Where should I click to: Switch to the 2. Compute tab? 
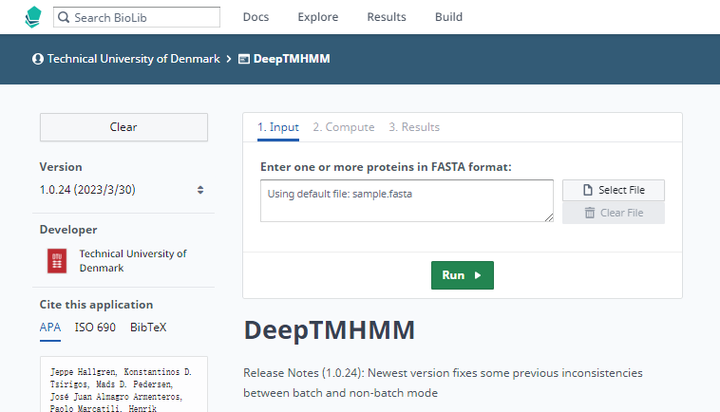tap(343, 127)
